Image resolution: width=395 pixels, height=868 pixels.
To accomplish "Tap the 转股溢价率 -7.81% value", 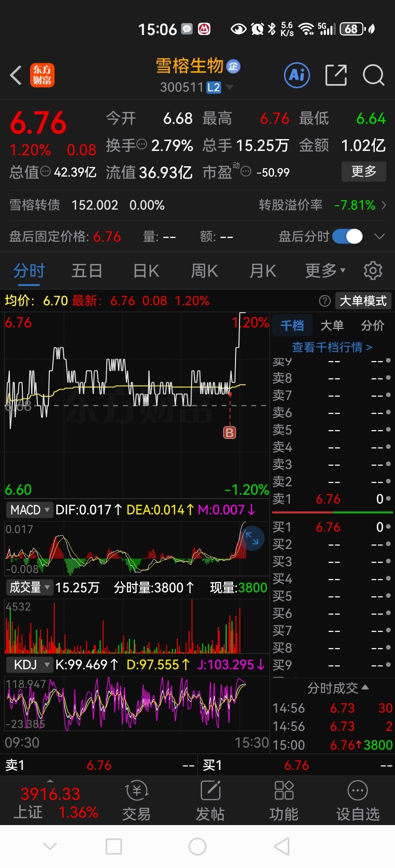I will pyautogui.click(x=355, y=205).
